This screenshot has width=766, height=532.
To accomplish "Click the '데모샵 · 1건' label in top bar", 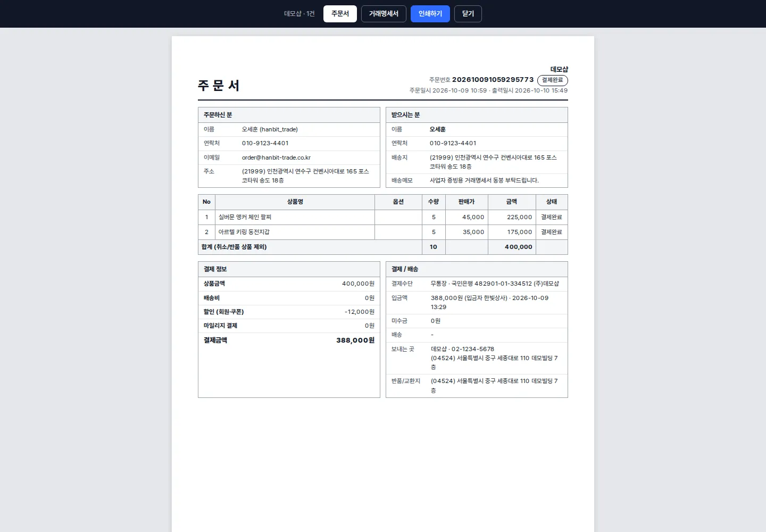I will tap(299, 14).
